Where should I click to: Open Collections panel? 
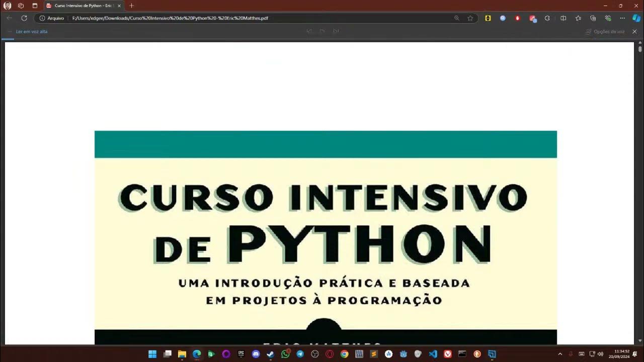point(593,18)
